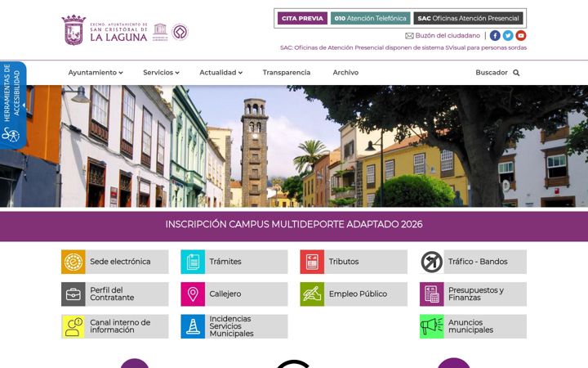Click SAC Oficinas Atención Presencial button
588x368 pixels.
(x=468, y=18)
